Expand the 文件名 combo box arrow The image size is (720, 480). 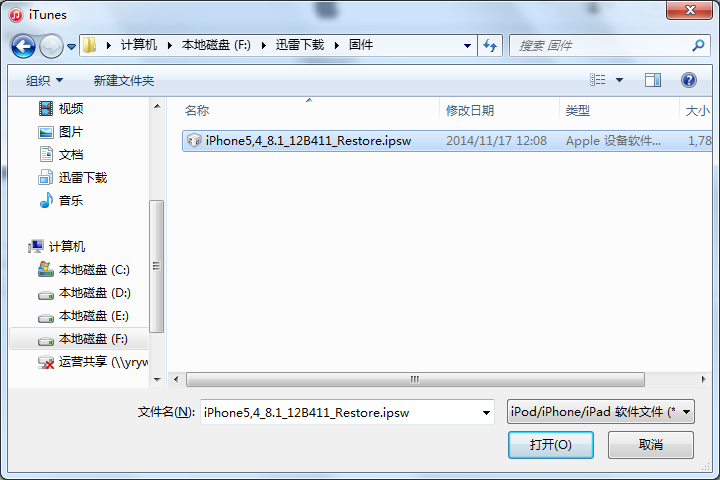pyautogui.click(x=486, y=412)
